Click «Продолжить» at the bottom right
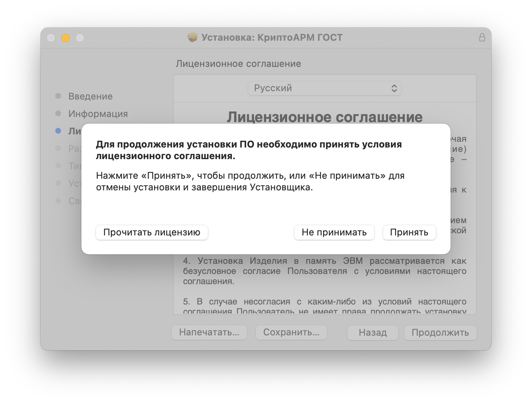Image resolution: width=532 pixels, height=404 pixels. point(440,332)
